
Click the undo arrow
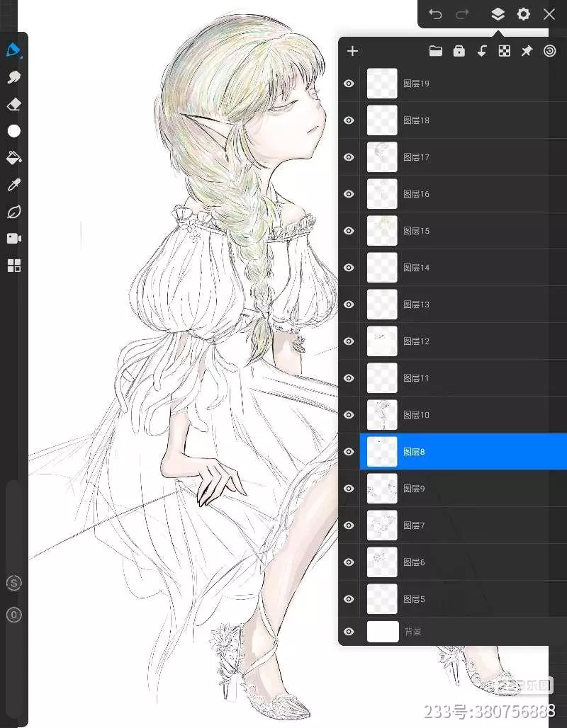pyautogui.click(x=435, y=14)
